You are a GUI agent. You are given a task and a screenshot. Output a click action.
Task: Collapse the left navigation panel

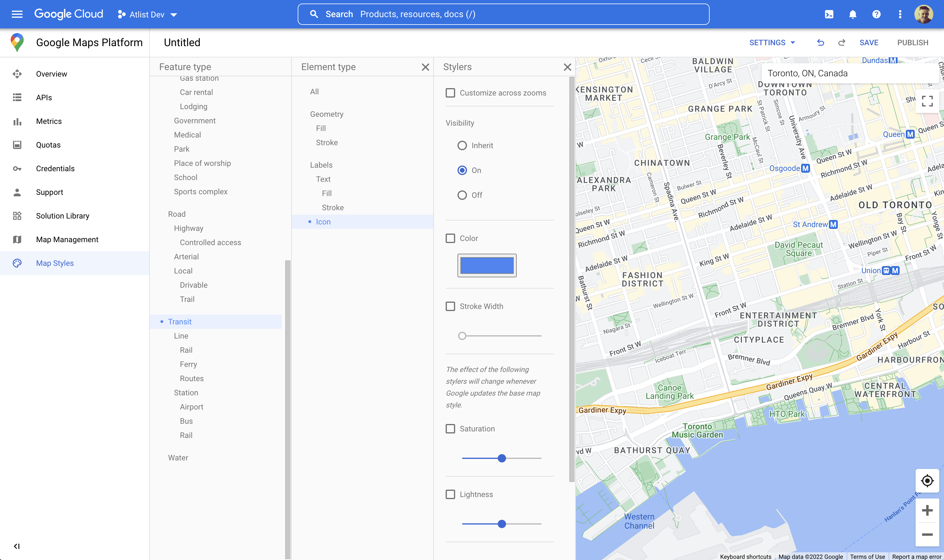pos(17,546)
